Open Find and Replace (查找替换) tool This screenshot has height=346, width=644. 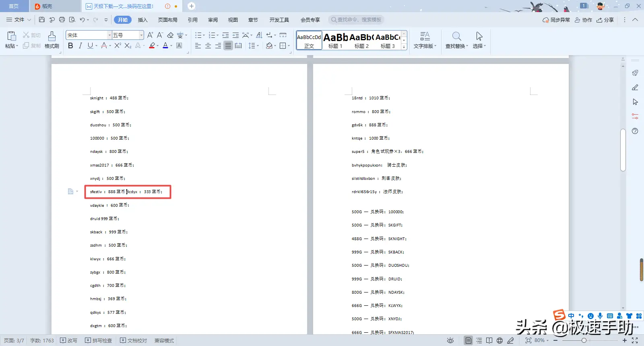[456, 40]
